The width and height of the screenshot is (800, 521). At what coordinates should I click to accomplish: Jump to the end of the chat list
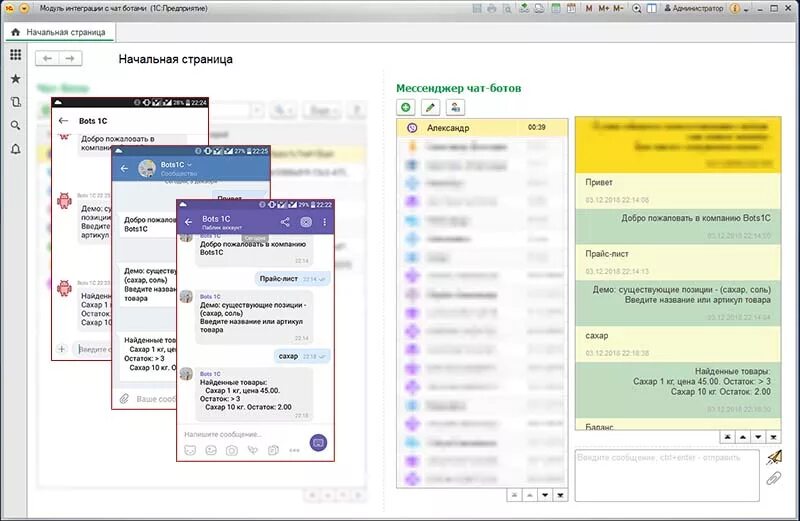click(x=560, y=495)
